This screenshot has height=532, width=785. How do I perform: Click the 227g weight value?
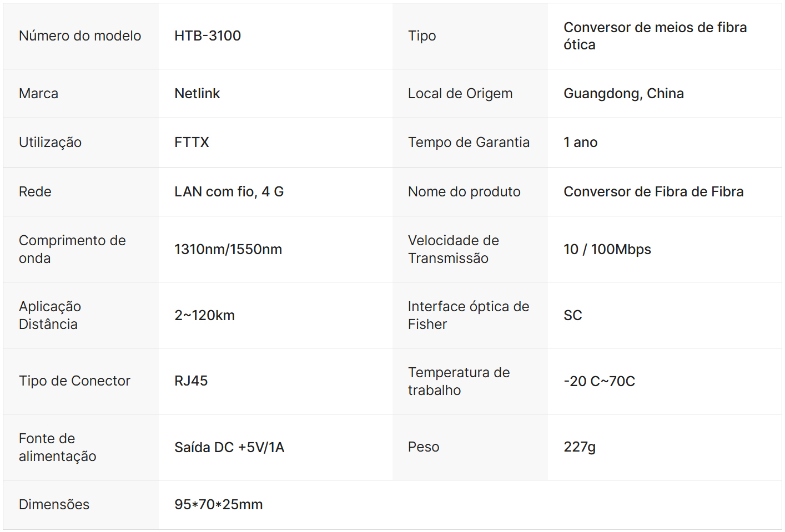tap(580, 447)
